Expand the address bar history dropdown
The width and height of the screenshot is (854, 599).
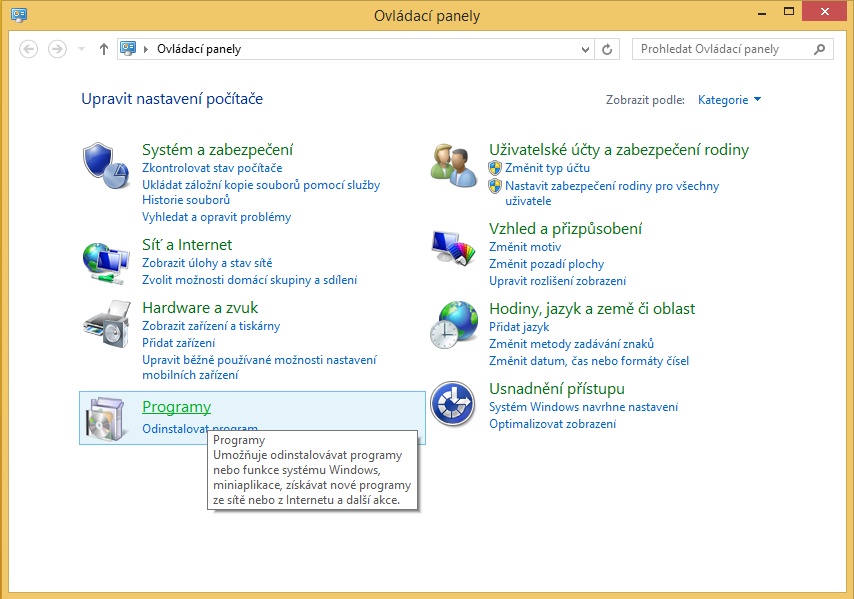click(x=586, y=49)
